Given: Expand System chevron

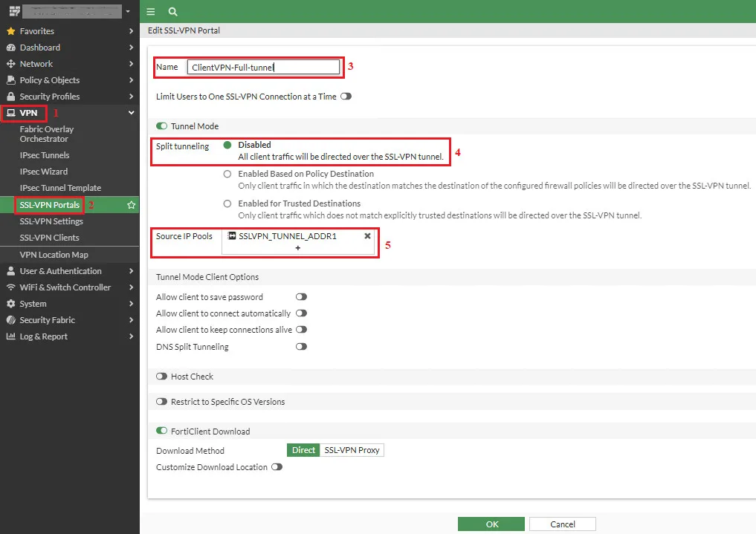Looking at the screenshot, I should coord(131,304).
